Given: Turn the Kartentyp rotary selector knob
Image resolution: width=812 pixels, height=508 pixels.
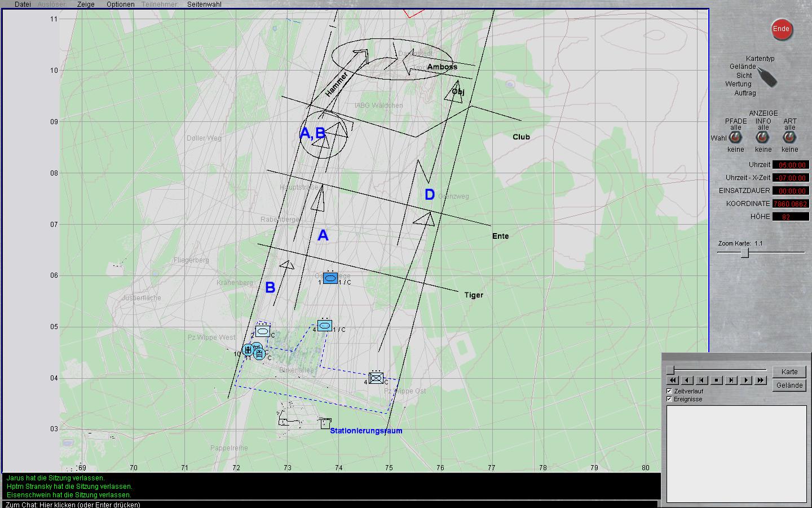Looking at the screenshot, I should click(x=767, y=77).
